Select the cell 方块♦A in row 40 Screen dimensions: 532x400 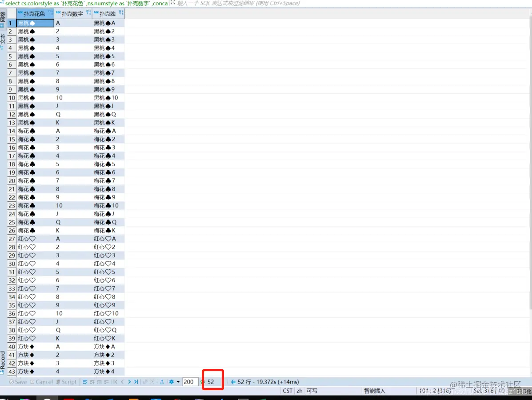(x=108, y=347)
